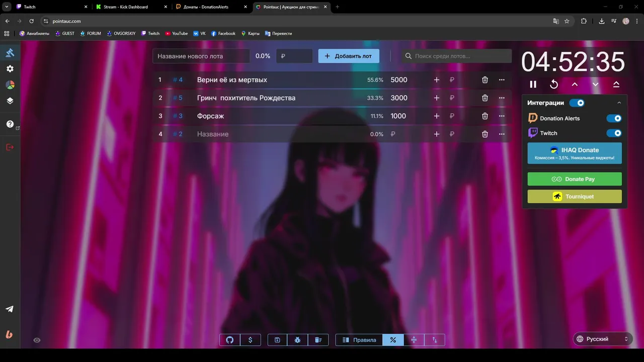Click the 5000 amount of first lot

click(x=399, y=80)
